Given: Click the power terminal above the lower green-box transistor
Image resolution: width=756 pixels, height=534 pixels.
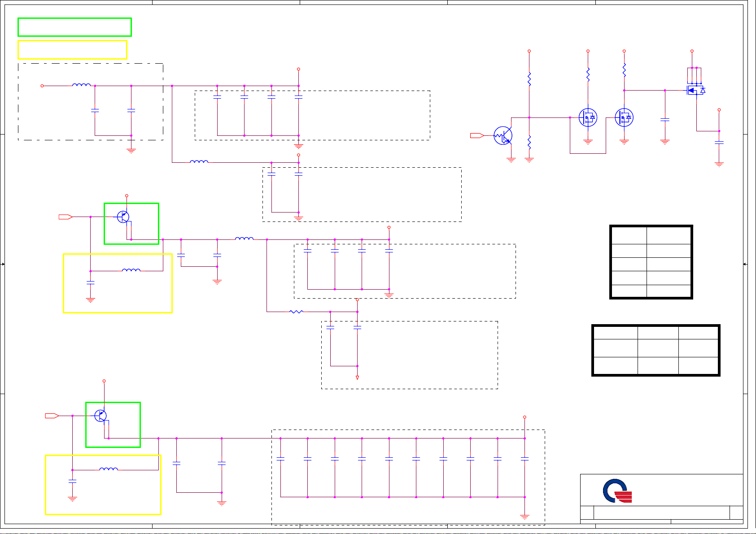Looking at the screenshot, I should click(104, 381).
